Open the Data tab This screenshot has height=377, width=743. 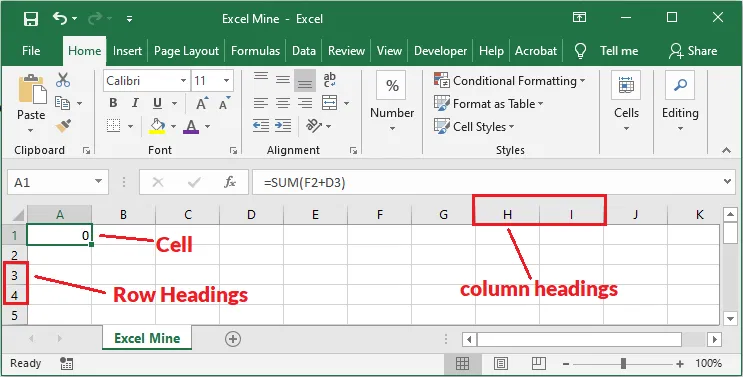[304, 51]
